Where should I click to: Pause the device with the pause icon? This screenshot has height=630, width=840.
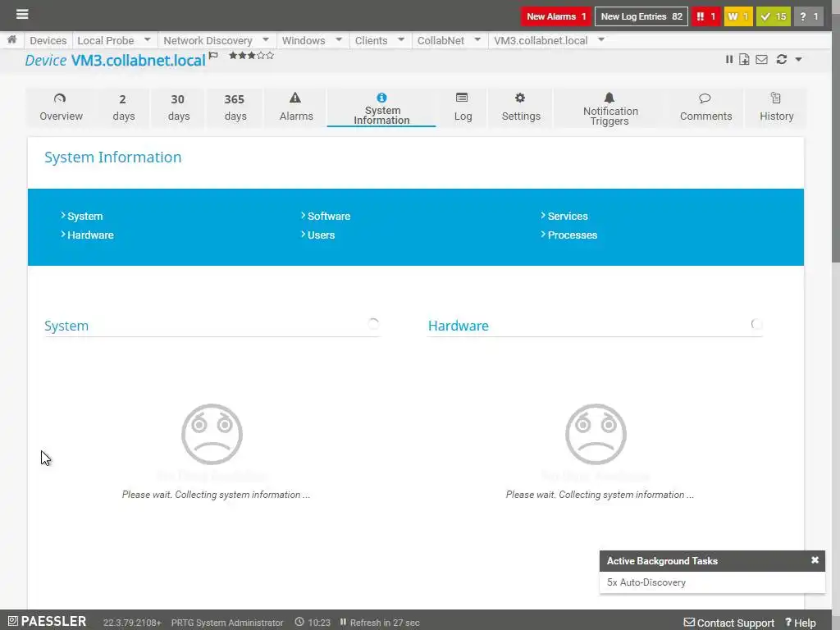pyautogui.click(x=729, y=59)
